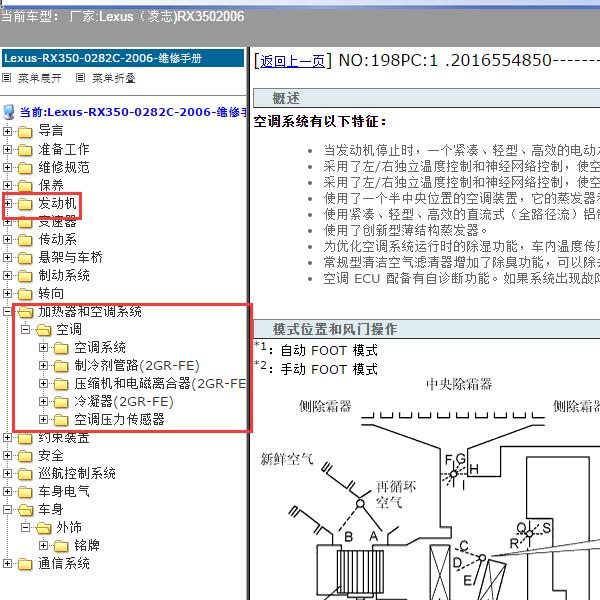Open the 制冷剂管路(2GR-FE) folder icon
Viewport: 600px width, 600px height.
tap(61, 366)
